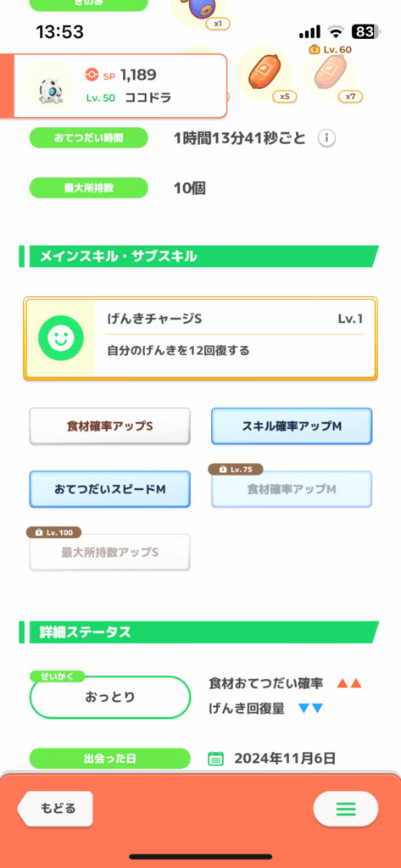Tap the info icon beside おてつだい時間
Image resolution: width=401 pixels, height=868 pixels.
click(326, 138)
